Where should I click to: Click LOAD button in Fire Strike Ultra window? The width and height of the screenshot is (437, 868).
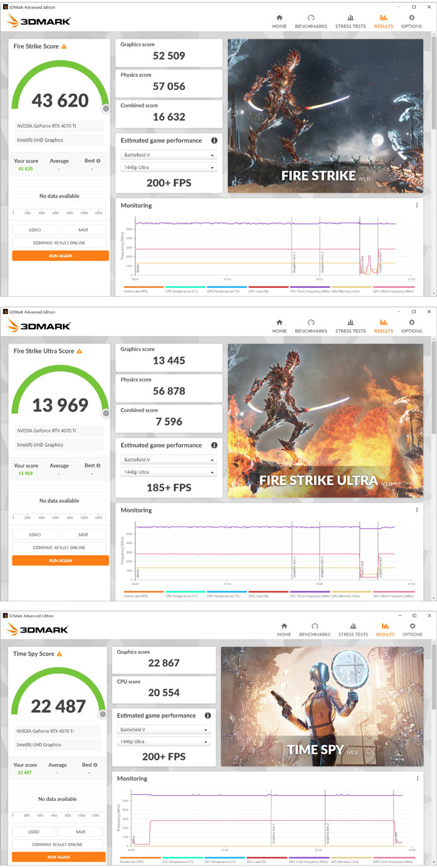pos(35,535)
